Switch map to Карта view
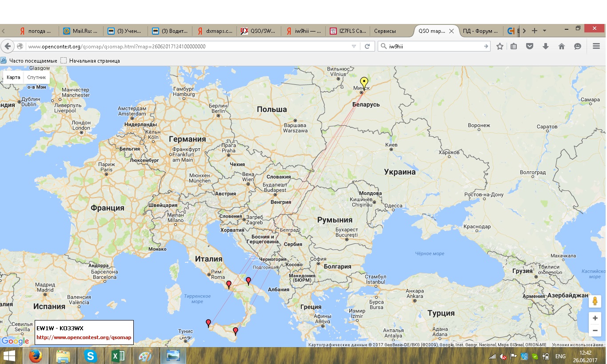The image size is (607, 364). point(13,77)
